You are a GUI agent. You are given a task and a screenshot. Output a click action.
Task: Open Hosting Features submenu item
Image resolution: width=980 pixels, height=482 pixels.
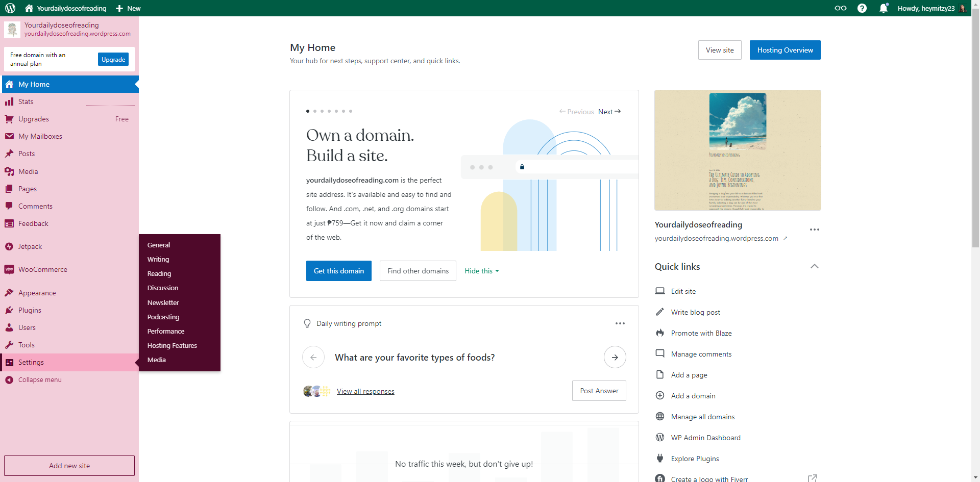coord(172,345)
